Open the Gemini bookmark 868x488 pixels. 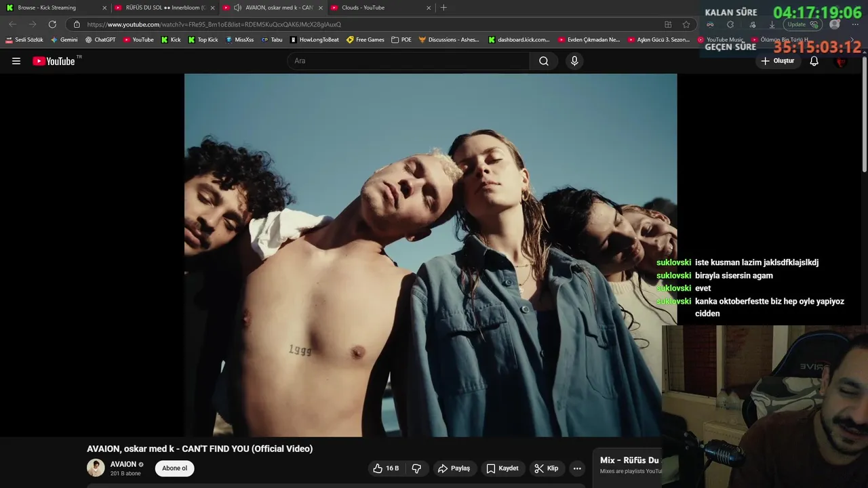click(64, 40)
